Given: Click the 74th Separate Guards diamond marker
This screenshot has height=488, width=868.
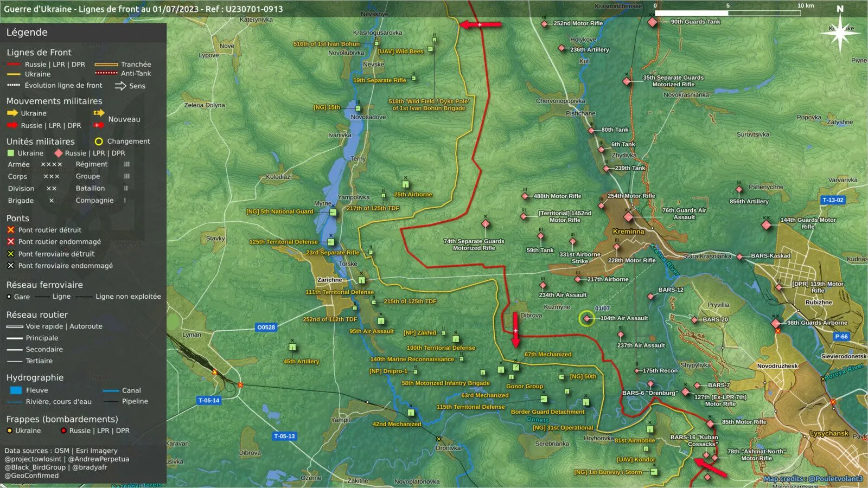Looking at the screenshot, I should coord(486,223).
